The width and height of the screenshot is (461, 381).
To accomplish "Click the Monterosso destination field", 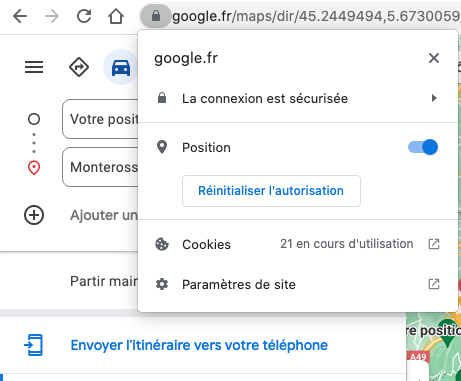I will click(x=100, y=167).
